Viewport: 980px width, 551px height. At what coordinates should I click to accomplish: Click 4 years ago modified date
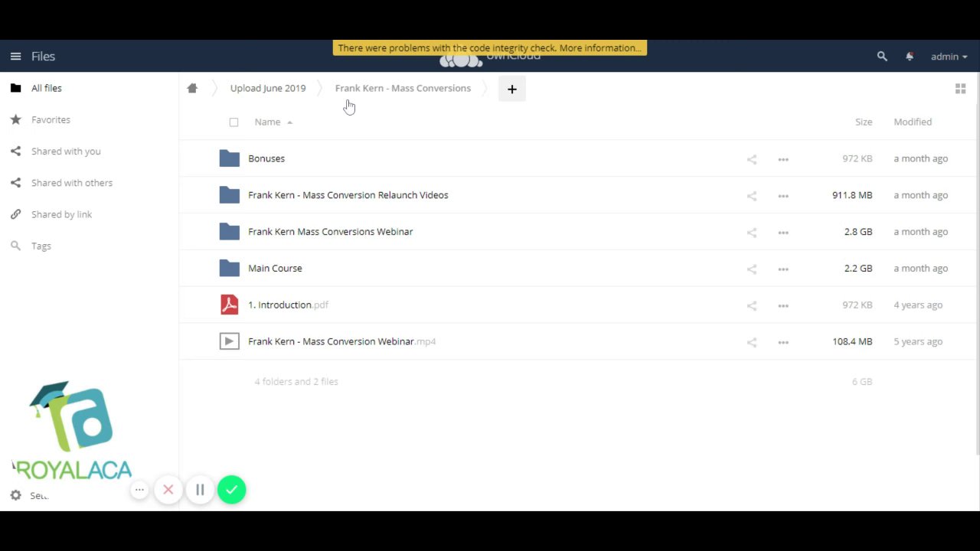click(918, 305)
